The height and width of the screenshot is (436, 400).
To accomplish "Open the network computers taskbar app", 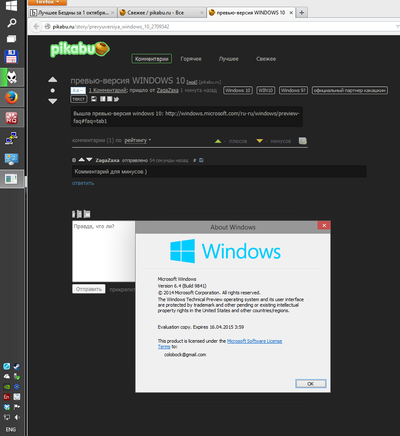I will tap(12, 138).
